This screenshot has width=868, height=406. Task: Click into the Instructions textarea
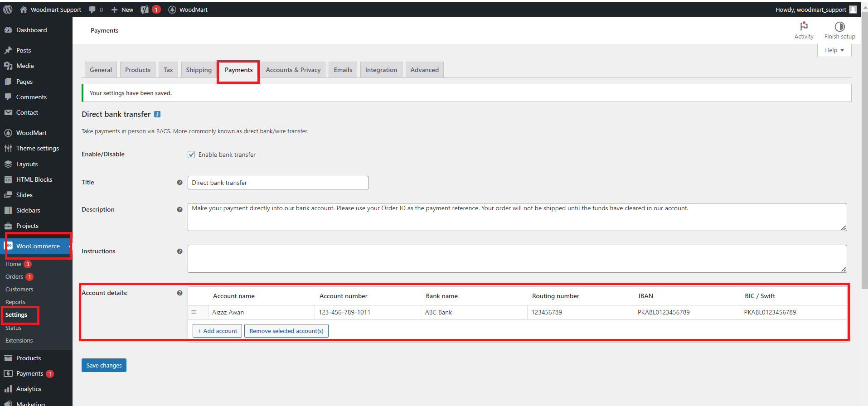click(517, 259)
